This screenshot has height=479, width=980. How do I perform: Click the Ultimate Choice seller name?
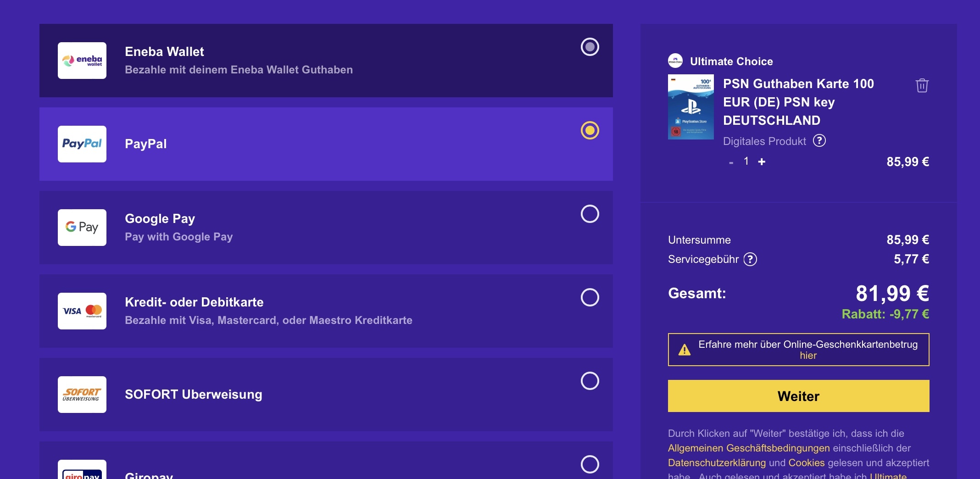pyautogui.click(x=731, y=61)
